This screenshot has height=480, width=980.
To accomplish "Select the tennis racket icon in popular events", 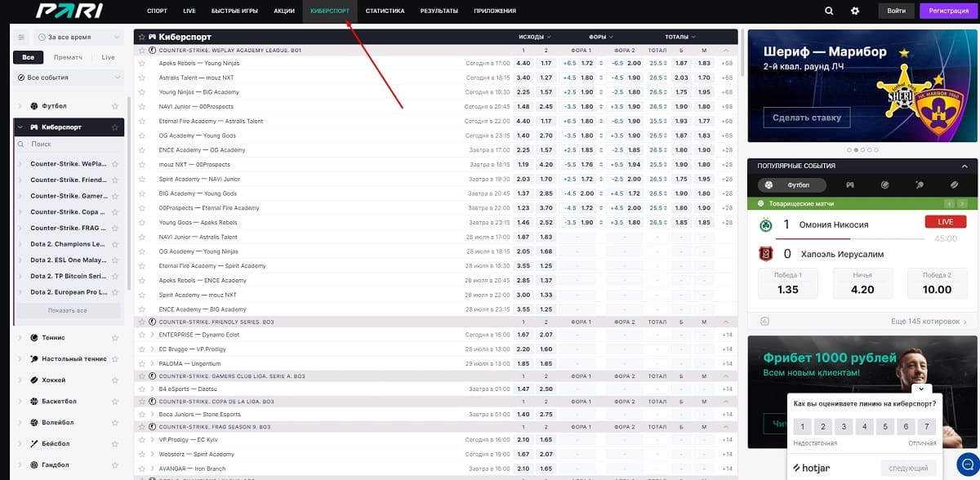I will tap(920, 185).
